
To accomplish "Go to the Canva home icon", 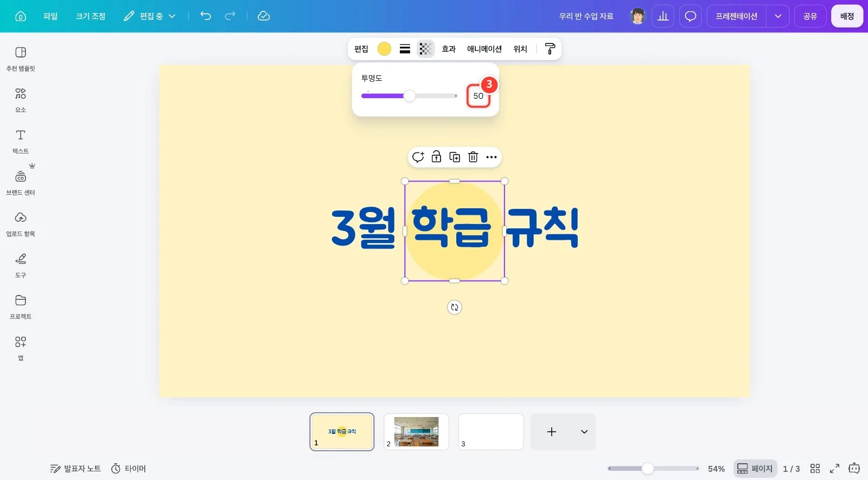I will tap(21, 16).
